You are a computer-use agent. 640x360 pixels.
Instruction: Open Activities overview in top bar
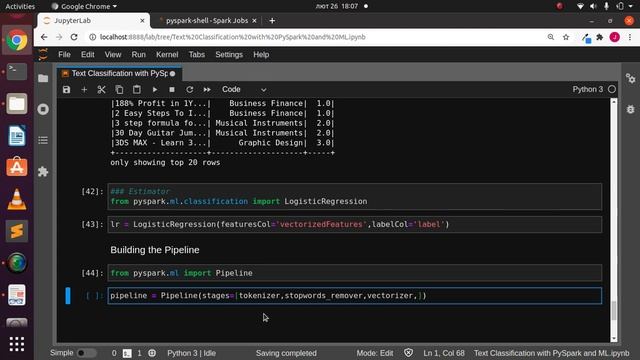(20, 6)
